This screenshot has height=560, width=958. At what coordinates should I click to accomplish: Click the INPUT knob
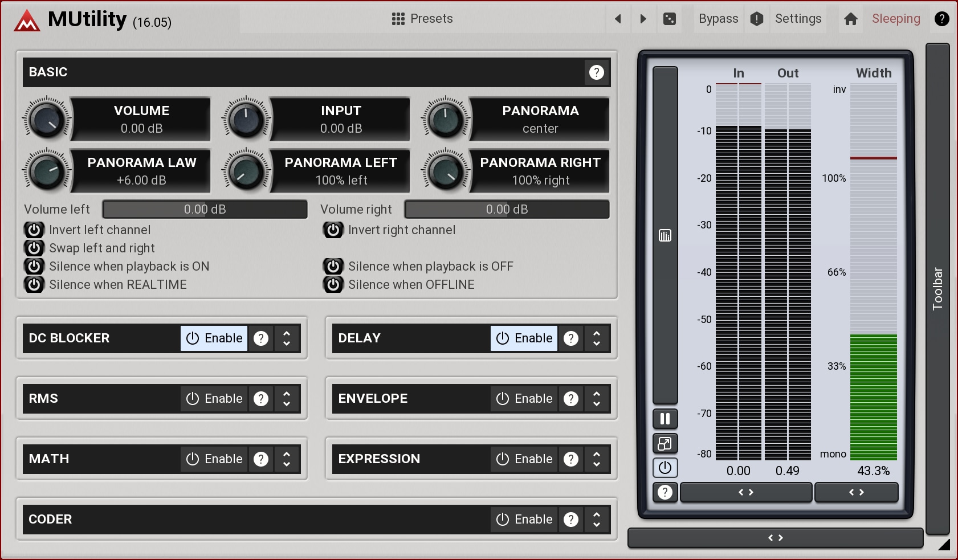pos(246,120)
